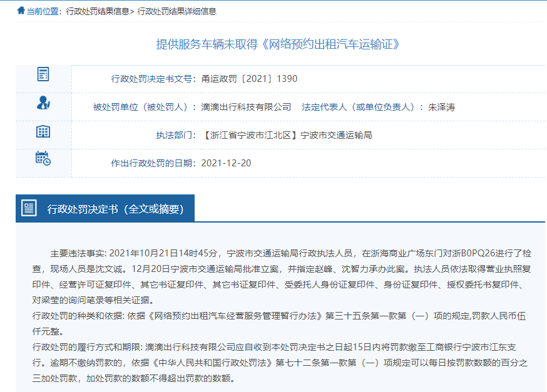Select the date 2021-12-20

(x=226, y=163)
